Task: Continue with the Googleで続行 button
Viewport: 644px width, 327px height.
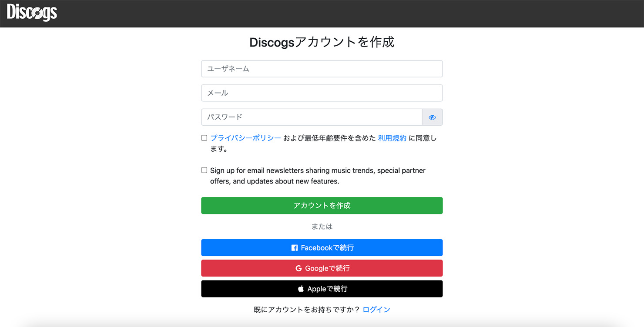Action: point(322,268)
